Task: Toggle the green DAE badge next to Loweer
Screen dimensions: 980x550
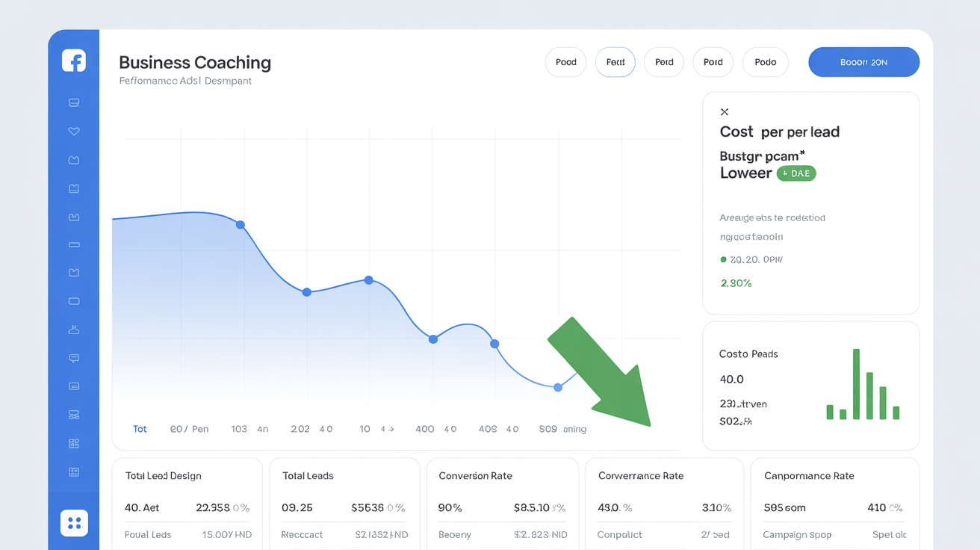Action: click(796, 173)
